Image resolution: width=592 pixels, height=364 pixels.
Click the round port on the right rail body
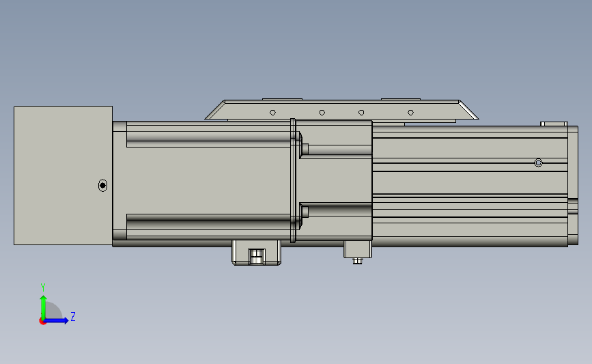coord(538,163)
